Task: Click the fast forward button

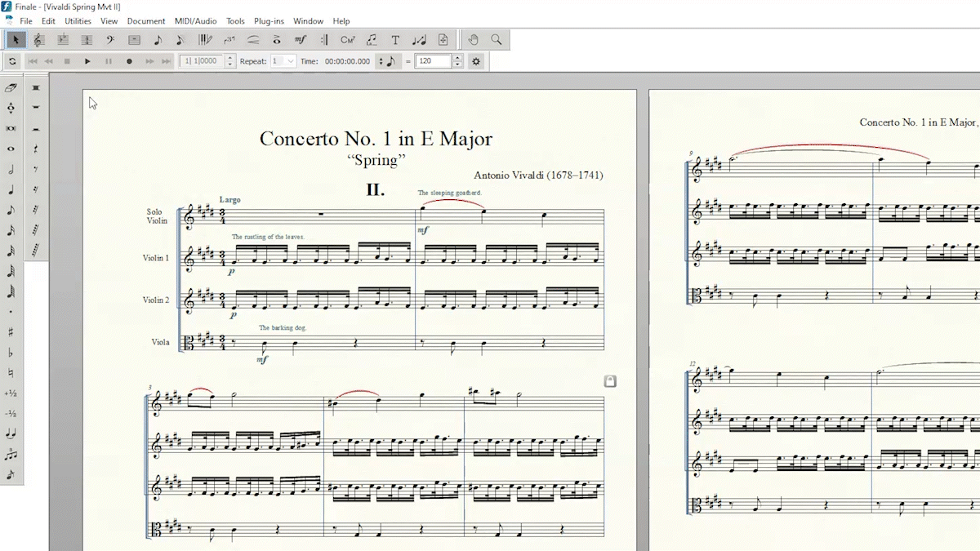Action: point(148,61)
